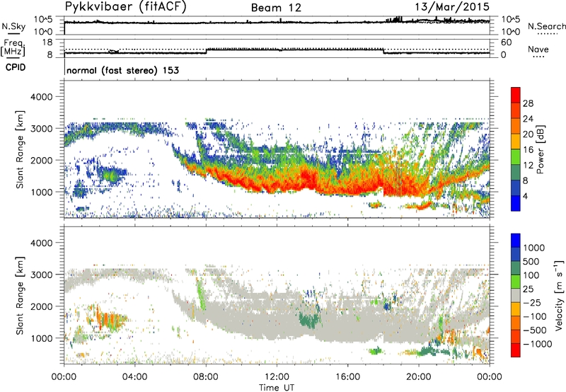Click the 16 label on Power colorbar
Image resolution: width=566 pixels, height=392 pixels.
[x=528, y=150]
